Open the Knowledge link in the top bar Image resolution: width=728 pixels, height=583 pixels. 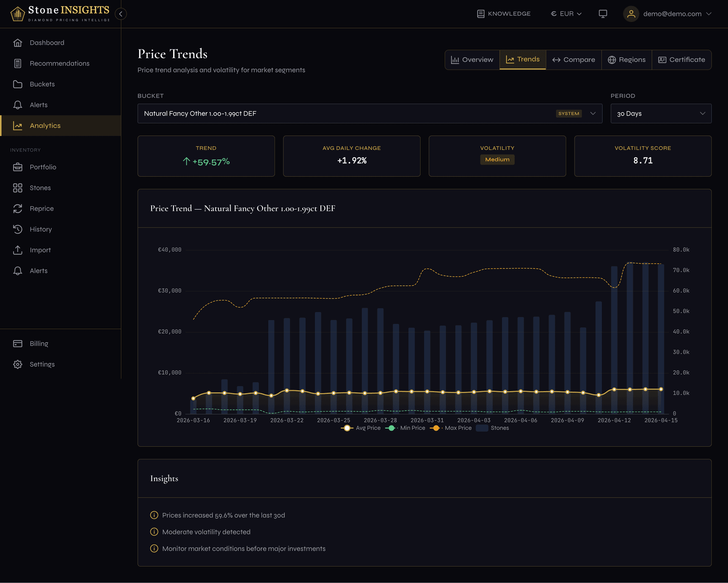(504, 14)
